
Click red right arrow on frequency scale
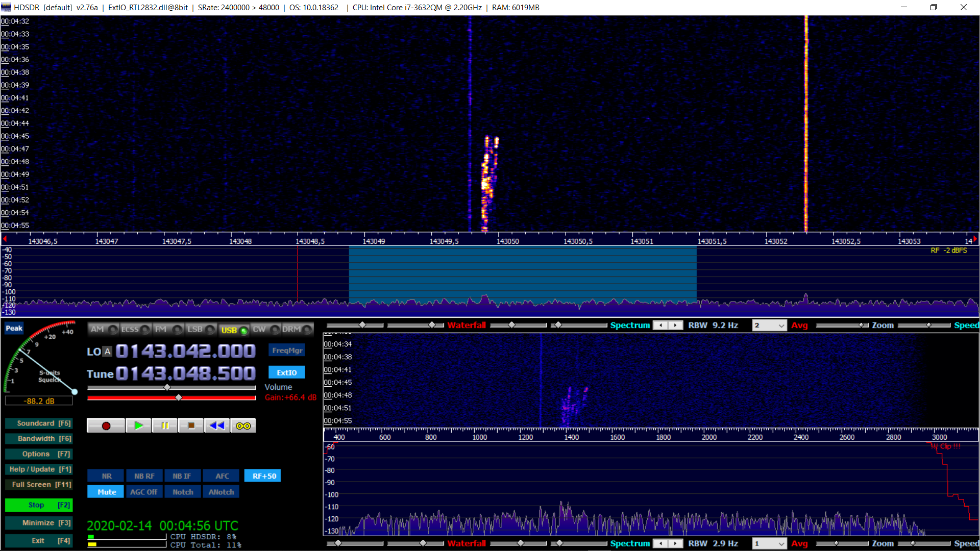tap(975, 239)
